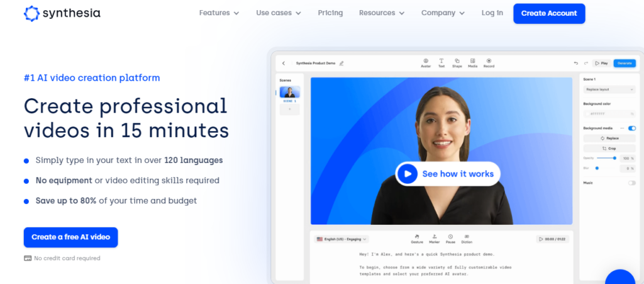Click the Crop button
This screenshot has height=284, width=644.
click(x=609, y=149)
